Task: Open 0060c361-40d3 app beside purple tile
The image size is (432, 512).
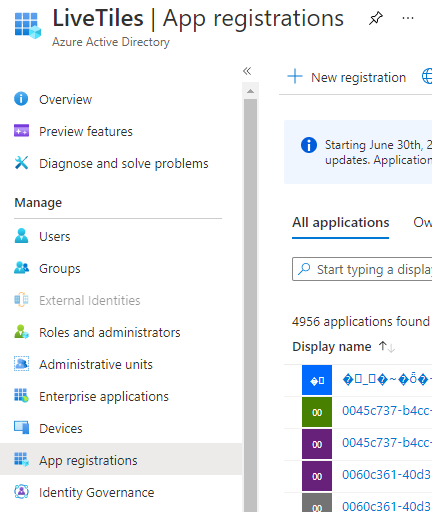Action: (x=387, y=475)
